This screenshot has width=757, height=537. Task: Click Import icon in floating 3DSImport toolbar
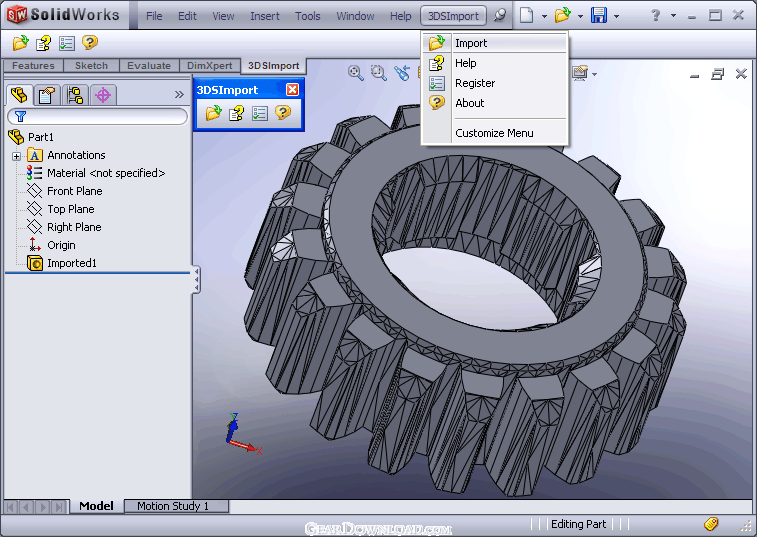tap(213, 113)
